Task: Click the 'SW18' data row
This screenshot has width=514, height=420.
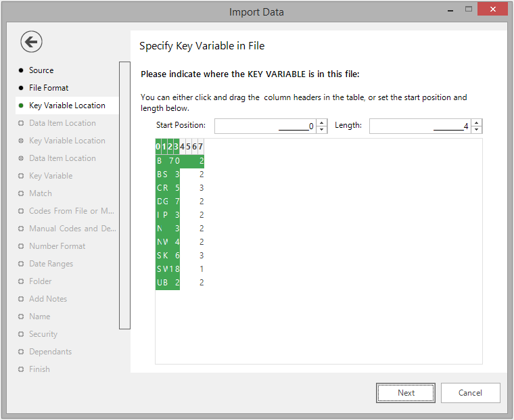Action: pyautogui.click(x=180, y=269)
